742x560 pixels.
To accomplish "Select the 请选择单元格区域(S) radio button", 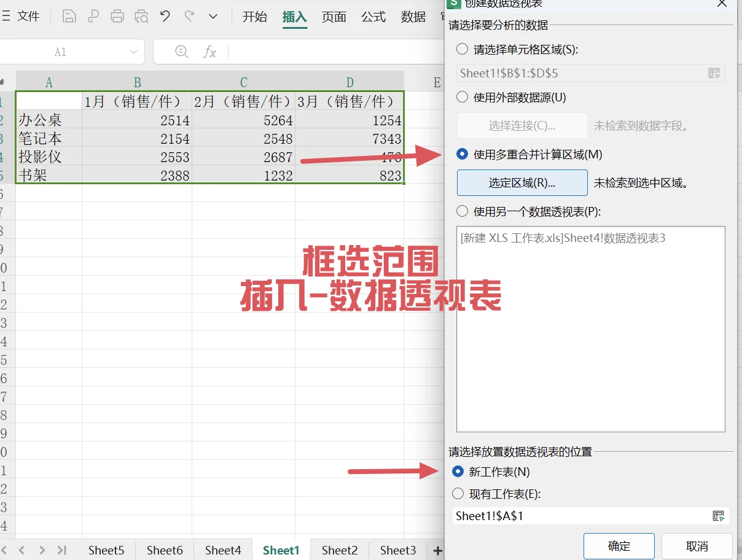I will [x=462, y=50].
